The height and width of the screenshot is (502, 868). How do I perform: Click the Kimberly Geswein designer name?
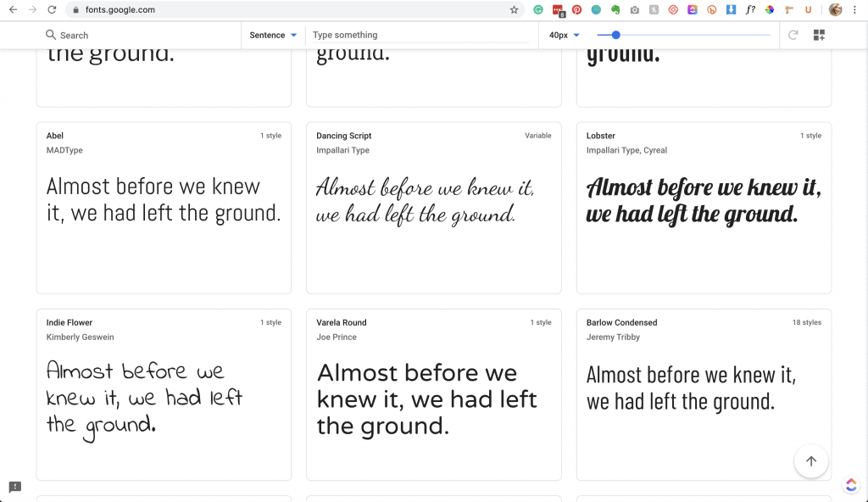tap(81, 337)
